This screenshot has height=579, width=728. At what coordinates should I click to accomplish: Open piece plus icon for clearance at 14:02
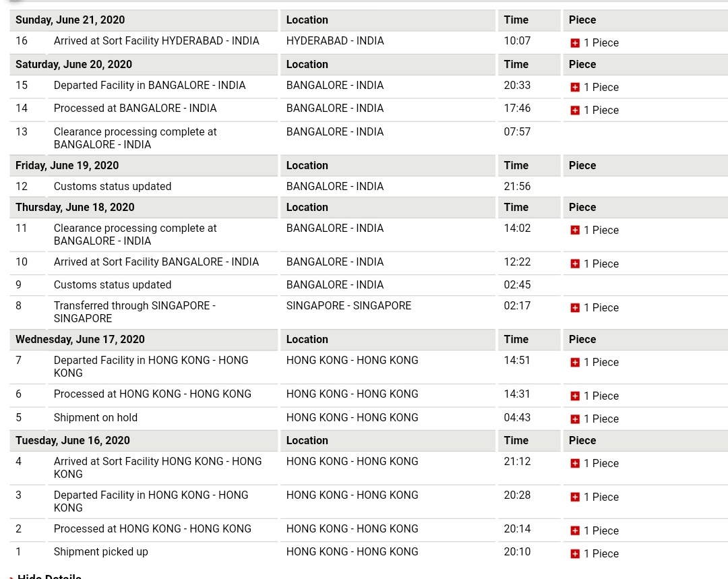pyautogui.click(x=575, y=231)
